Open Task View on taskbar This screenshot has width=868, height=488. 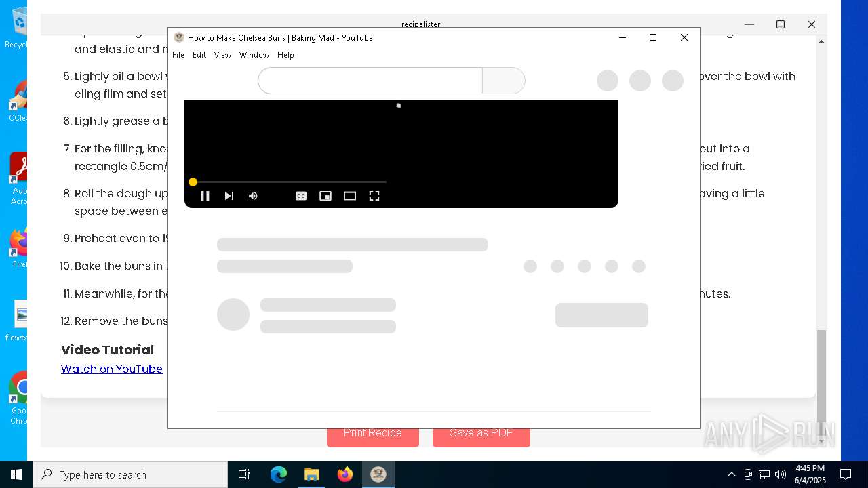click(x=244, y=474)
